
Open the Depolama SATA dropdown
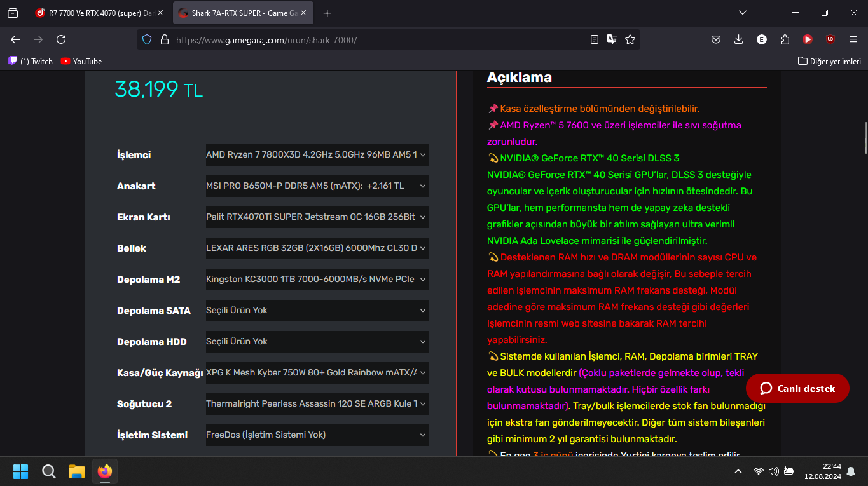pyautogui.click(x=317, y=310)
